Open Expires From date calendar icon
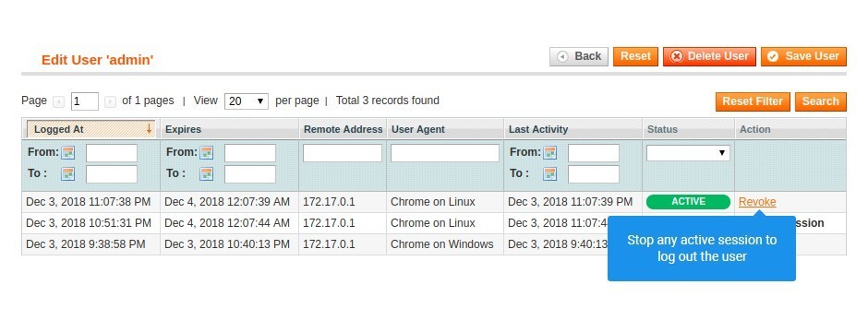The height and width of the screenshot is (332, 868). 207,153
